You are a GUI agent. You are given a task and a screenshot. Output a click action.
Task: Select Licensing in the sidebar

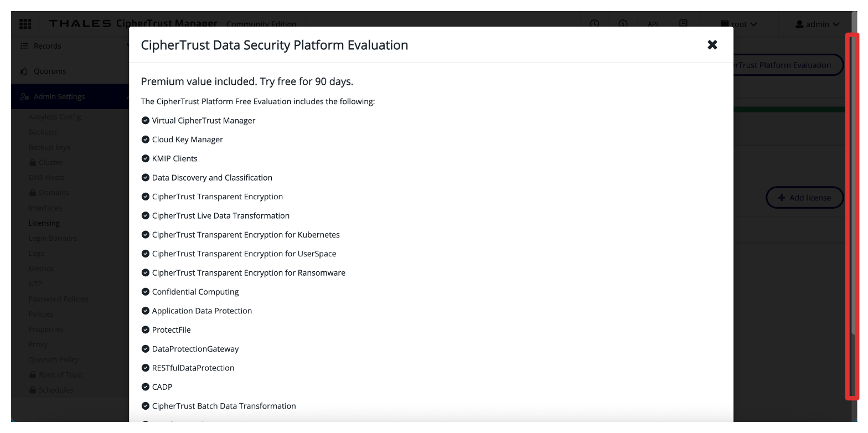tap(44, 223)
